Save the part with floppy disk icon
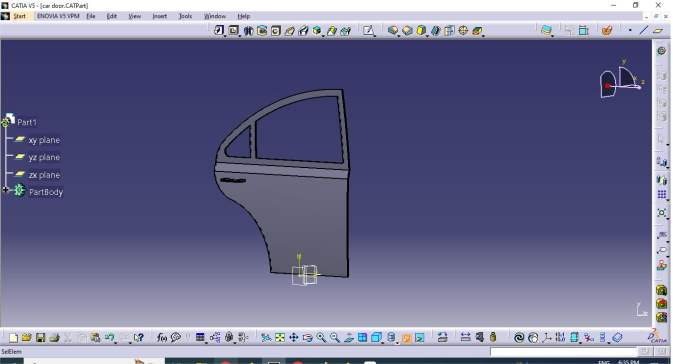 point(40,338)
